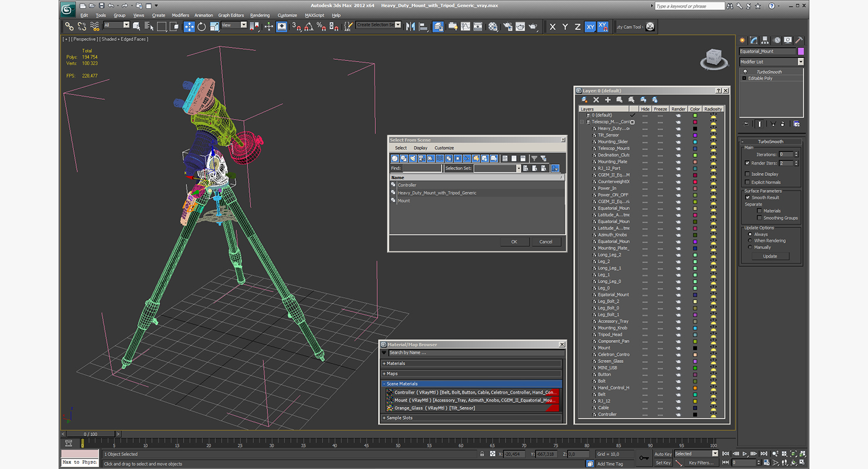Click the Find field in Select From Scene
The image size is (868, 469).
coord(422,168)
